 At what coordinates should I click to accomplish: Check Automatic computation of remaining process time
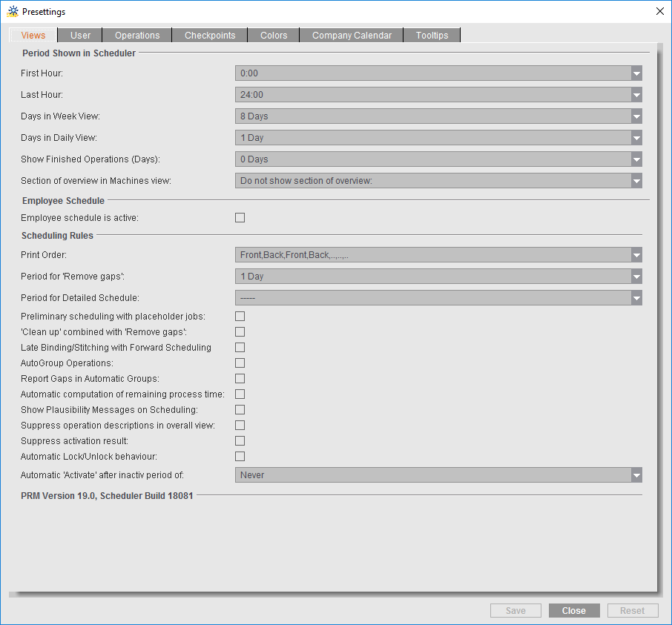[240, 394]
